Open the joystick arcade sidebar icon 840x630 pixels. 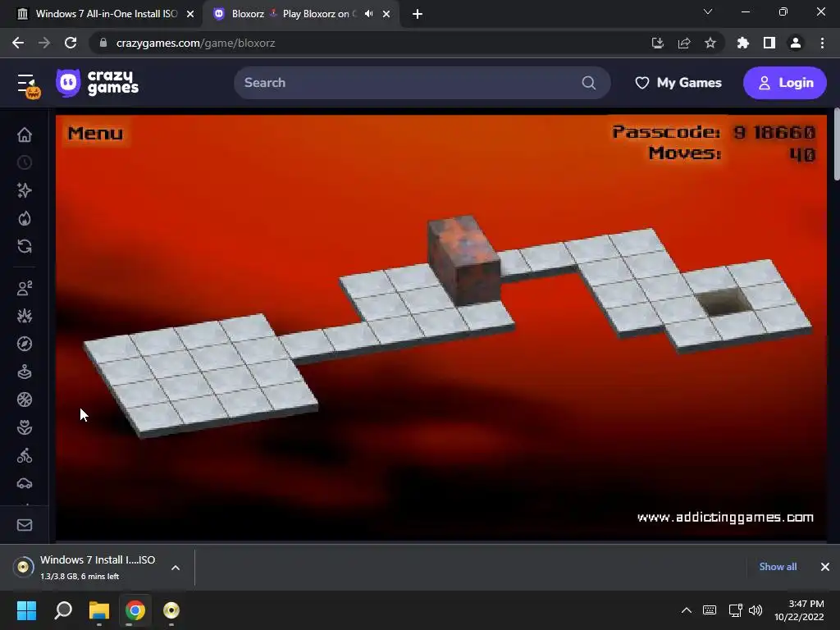coord(25,372)
